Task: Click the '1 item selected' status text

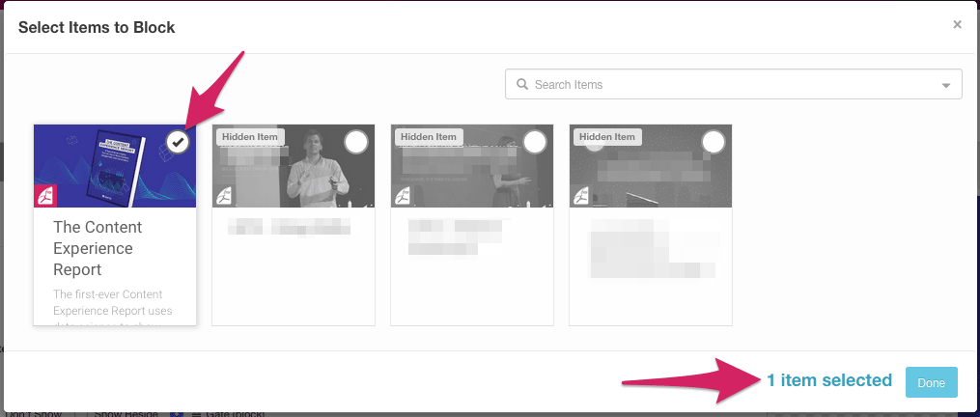Action: tap(829, 380)
